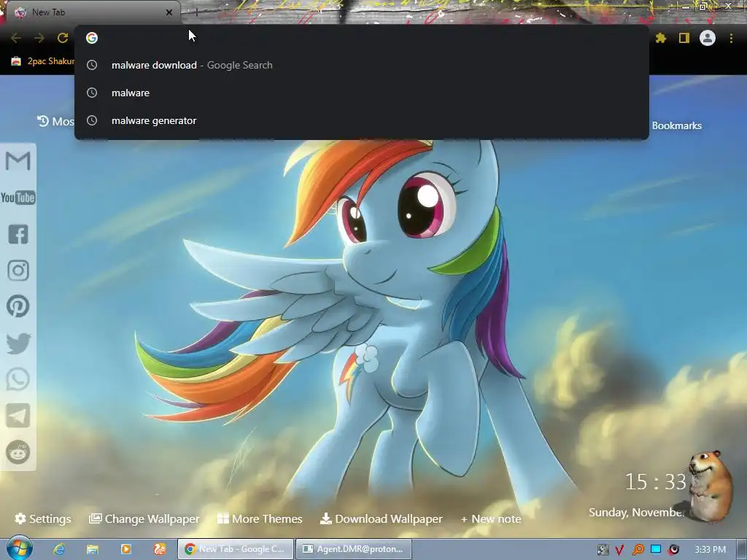This screenshot has height=560, width=747.
Task: Open the YouTube shortcut in the sidebar
Action: pos(18,197)
